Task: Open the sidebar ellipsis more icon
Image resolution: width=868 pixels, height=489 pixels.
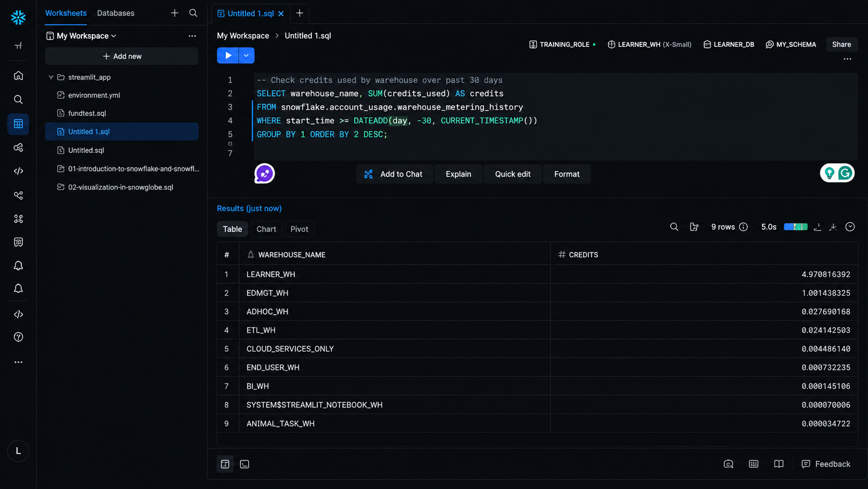Action: coord(18,362)
